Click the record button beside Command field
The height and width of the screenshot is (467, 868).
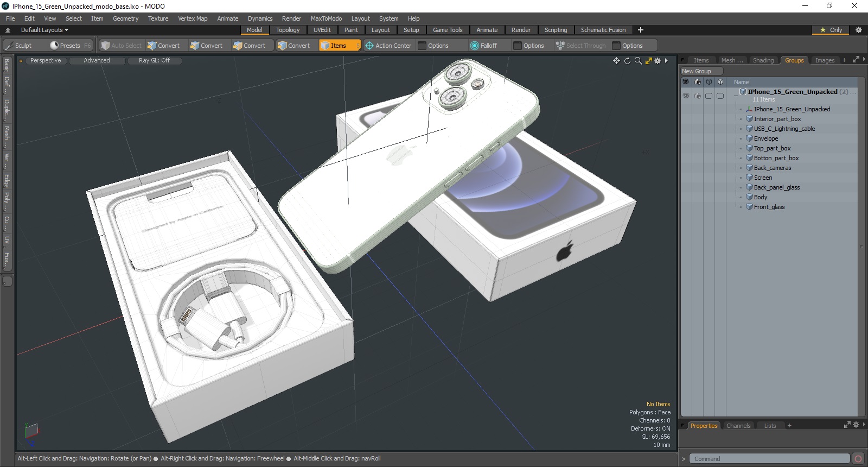coord(858,459)
